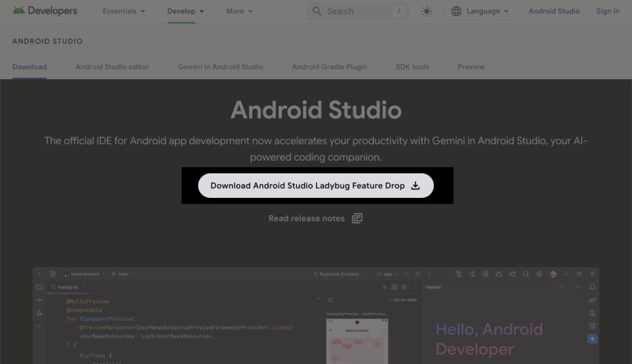Open the app run configuration dropdown
Viewport: 632px width, 364px height.
(387, 274)
